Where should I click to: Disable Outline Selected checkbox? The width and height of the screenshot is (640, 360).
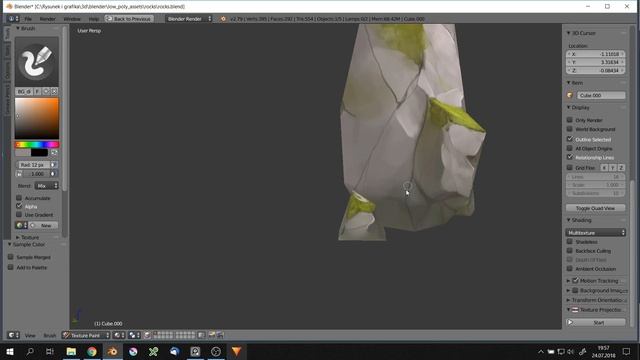[x=570, y=139]
